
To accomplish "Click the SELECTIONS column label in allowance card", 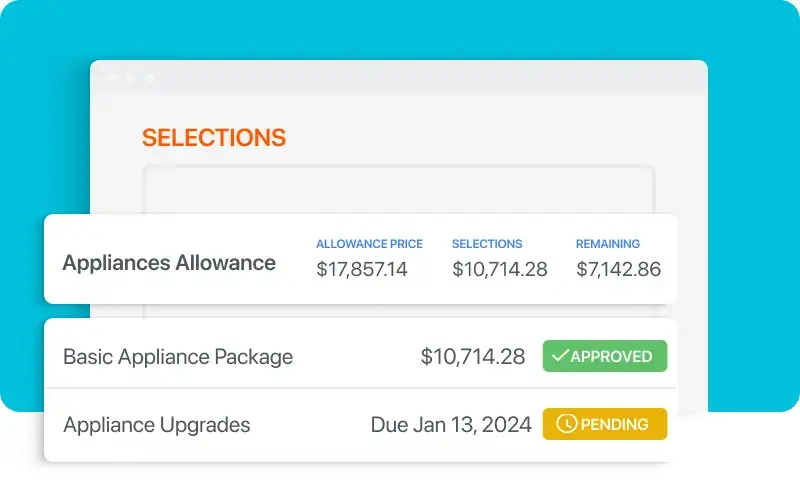I will click(x=487, y=244).
